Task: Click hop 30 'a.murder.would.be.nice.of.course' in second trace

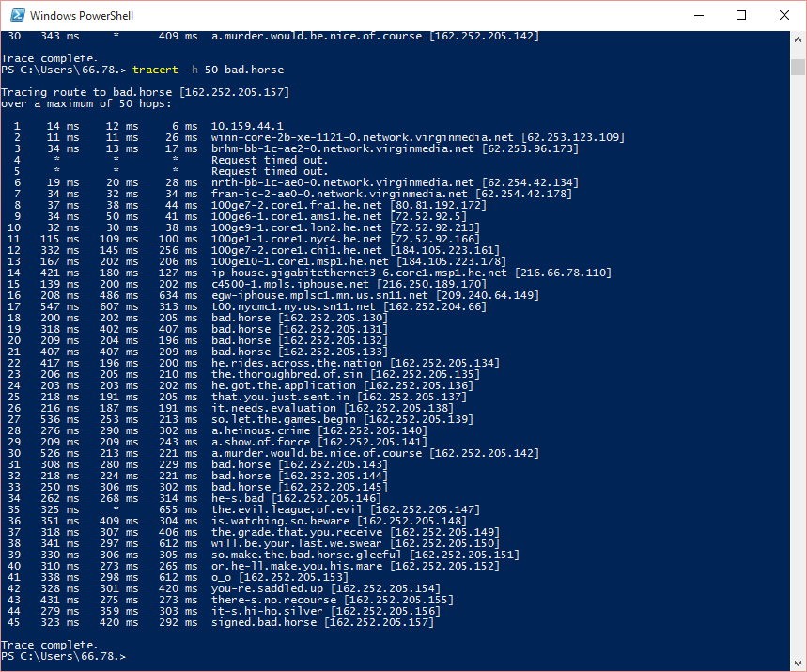Action: click(316, 455)
